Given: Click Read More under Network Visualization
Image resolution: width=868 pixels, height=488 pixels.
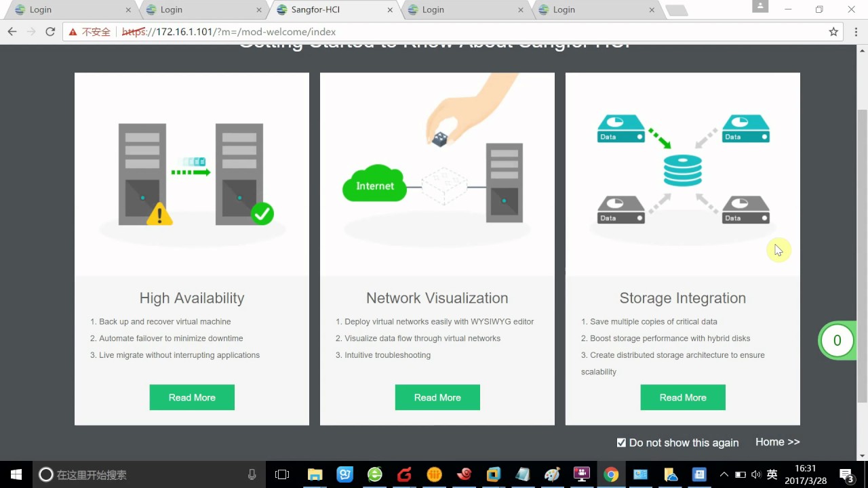Looking at the screenshot, I should pyautogui.click(x=437, y=397).
